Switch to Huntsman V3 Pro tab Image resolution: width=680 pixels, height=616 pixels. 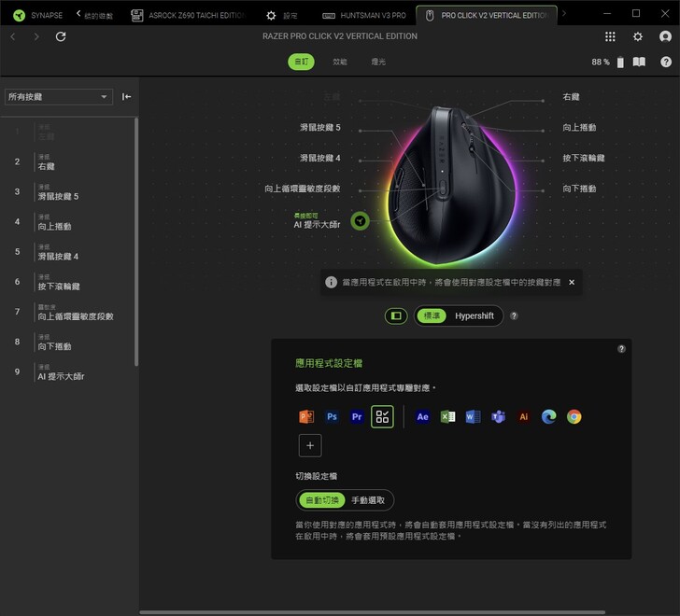click(364, 16)
